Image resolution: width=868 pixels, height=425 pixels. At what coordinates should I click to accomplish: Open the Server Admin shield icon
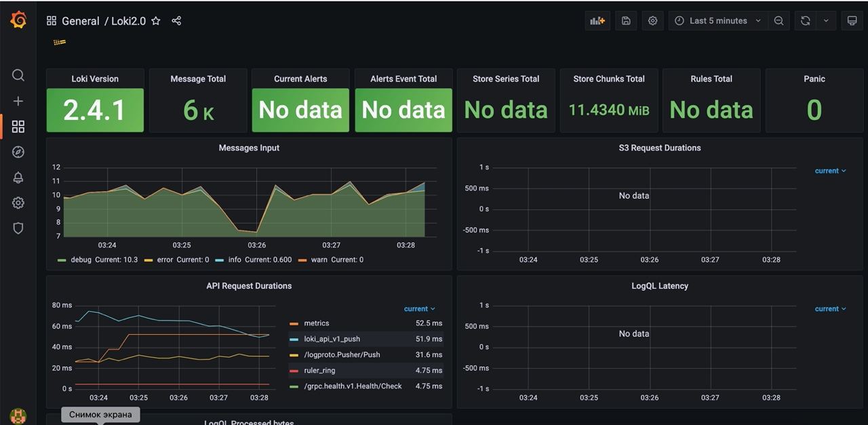pyautogui.click(x=18, y=228)
